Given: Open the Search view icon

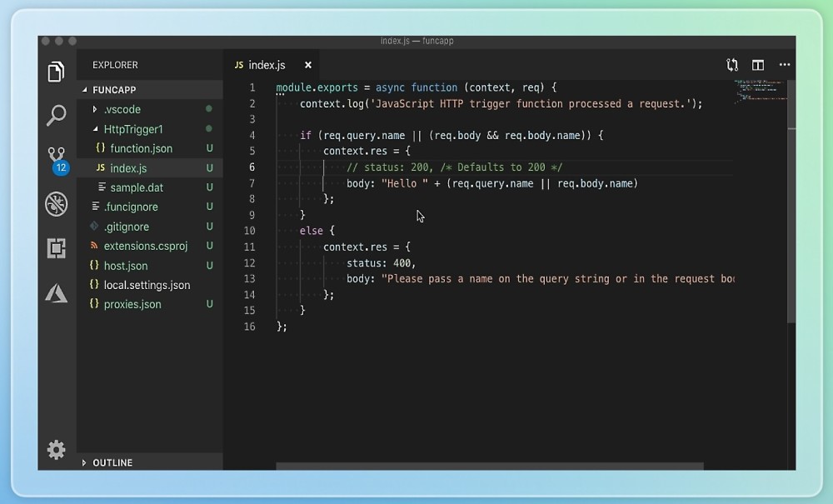Looking at the screenshot, I should [x=57, y=115].
